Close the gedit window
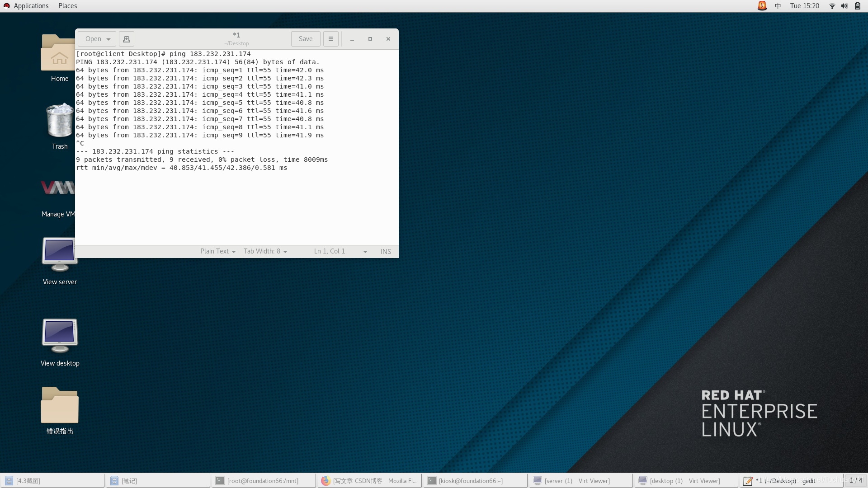The height and width of the screenshot is (488, 868). pos(388,39)
